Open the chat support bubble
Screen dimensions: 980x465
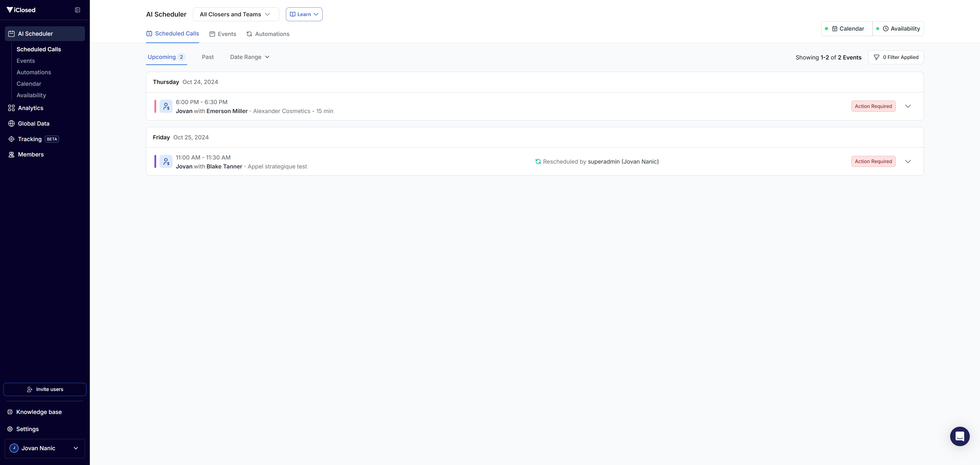click(960, 436)
